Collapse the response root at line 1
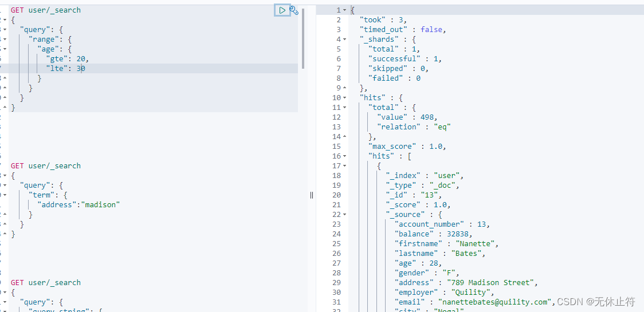Screen dimensions: 644x312 pyautogui.click(x=345, y=10)
